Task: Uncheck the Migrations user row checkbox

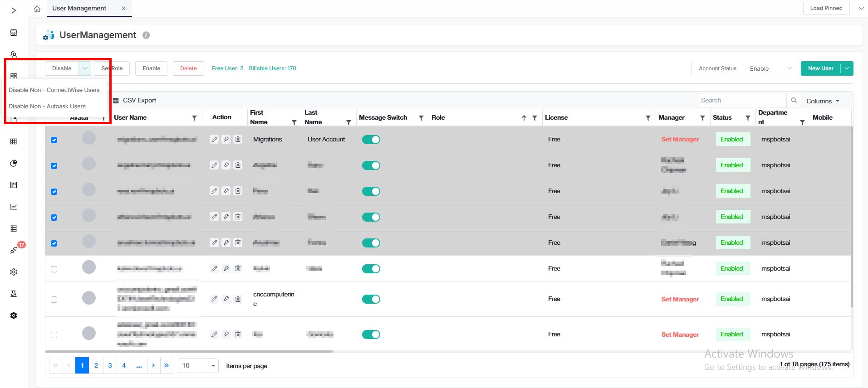Action: [x=54, y=140]
